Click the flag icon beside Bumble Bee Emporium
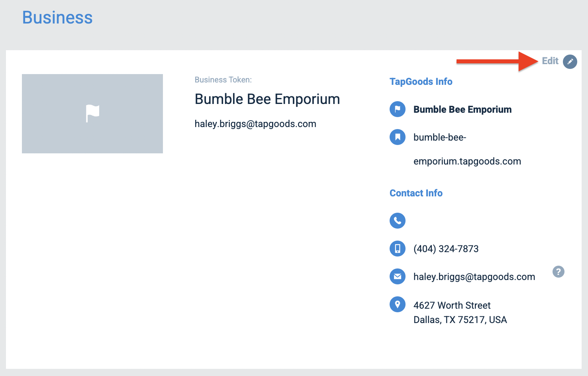Image resolution: width=588 pixels, height=376 pixels. tap(398, 109)
